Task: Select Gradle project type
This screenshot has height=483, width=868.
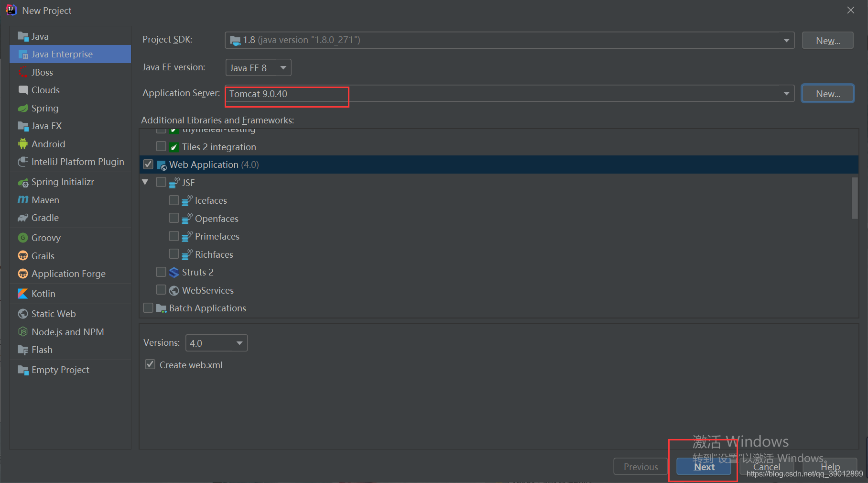Action: point(70,218)
